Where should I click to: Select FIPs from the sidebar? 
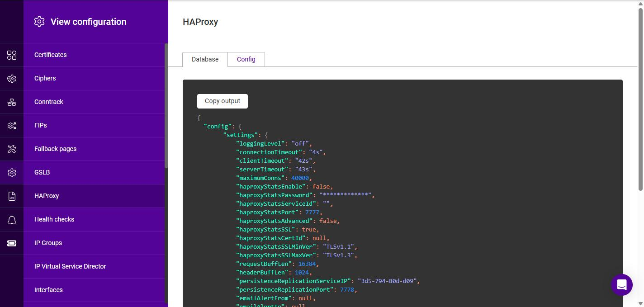coord(94,126)
